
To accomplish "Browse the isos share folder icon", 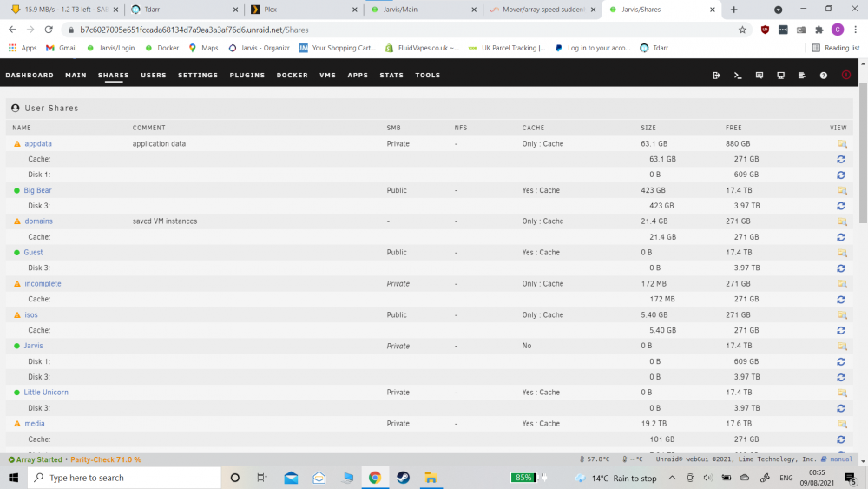I will [x=842, y=314].
